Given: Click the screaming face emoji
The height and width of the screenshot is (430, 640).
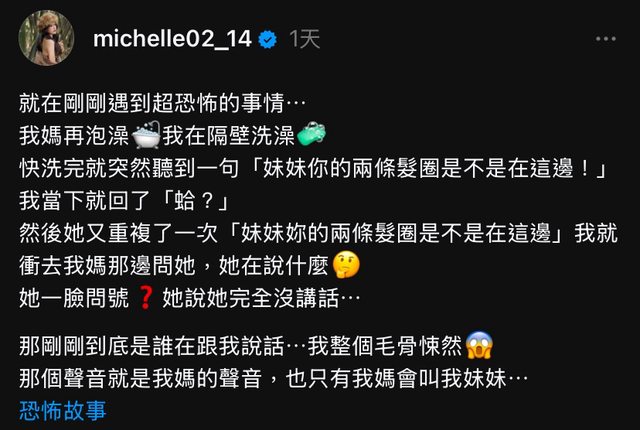Looking at the screenshot, I should tap(479, 346).
